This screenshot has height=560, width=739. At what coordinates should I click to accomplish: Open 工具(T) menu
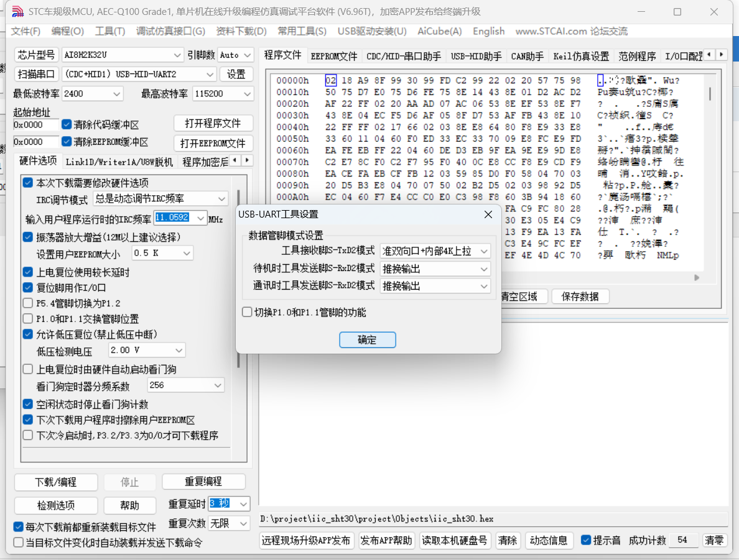110,31
